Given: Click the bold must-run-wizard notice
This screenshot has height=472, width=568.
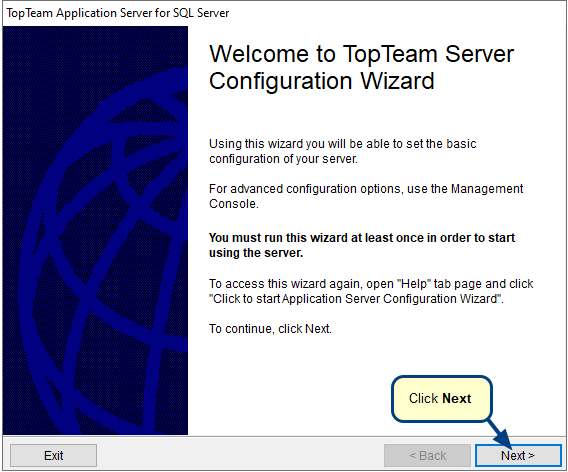Looking at the screenshot, I should [362, 245].
